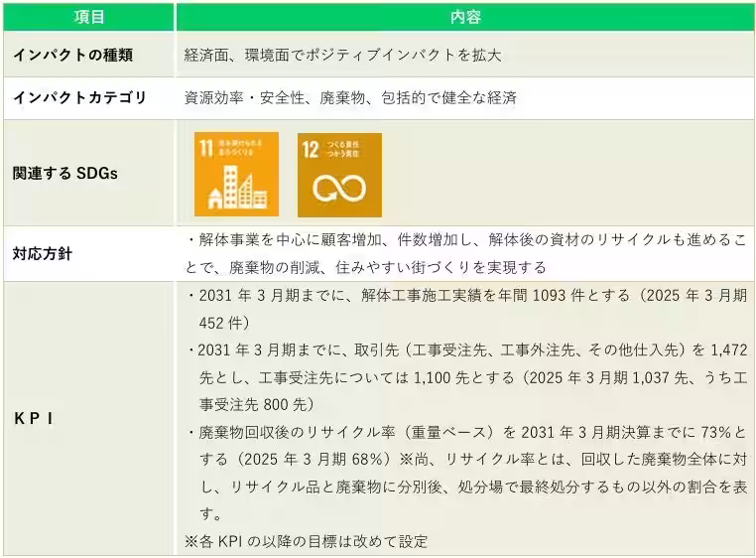Viewport: 756px width, 558px height.
Task: Click the インパクトの種類 row label
Action: (72, 55)
